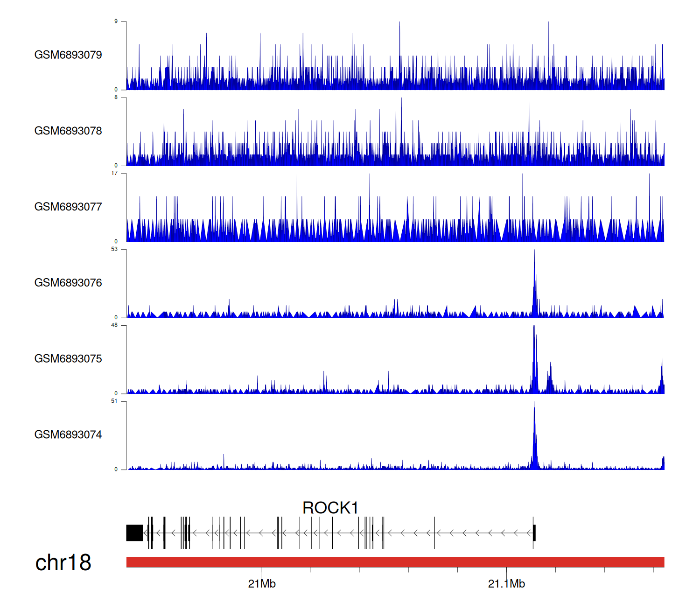Click the y-axis maximum value 17

(x=114, y=173)
